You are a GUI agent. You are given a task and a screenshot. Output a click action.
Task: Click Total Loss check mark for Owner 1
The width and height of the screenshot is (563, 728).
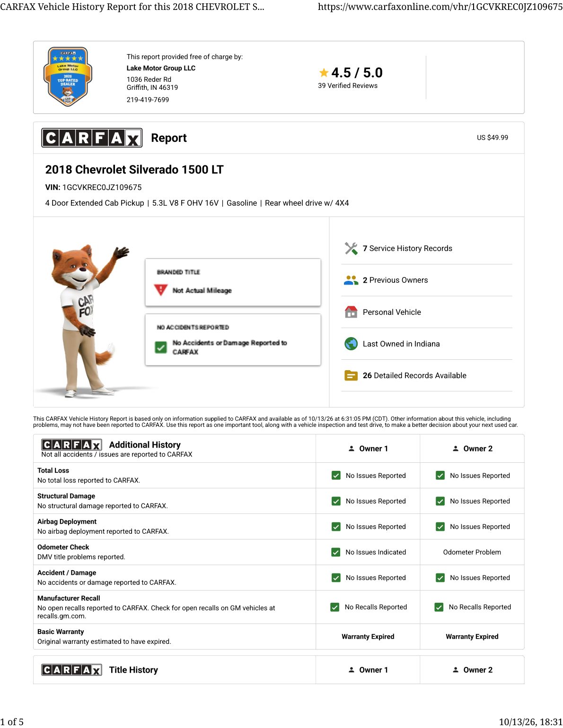pyautogui.click(x=336, y=476)
